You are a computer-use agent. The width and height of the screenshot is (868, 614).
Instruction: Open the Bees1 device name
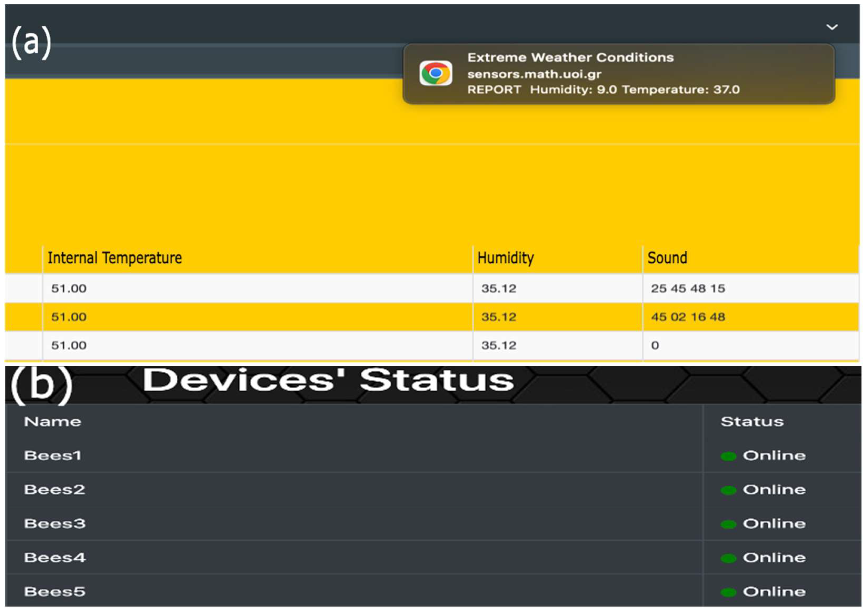click(x=53, y=456)
